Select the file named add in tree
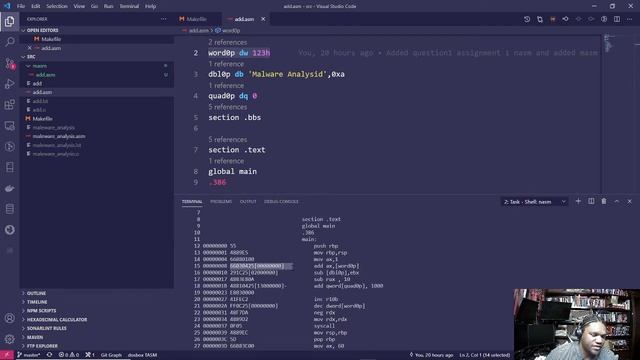 pos(37,84)
